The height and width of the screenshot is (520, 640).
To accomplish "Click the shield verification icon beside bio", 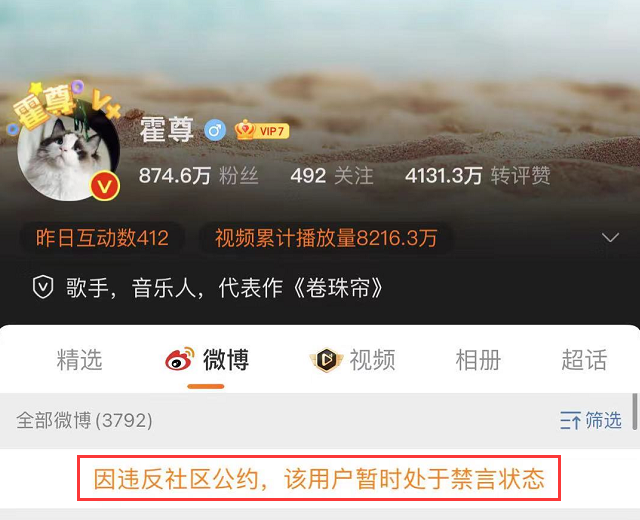I will pos(43,287).
